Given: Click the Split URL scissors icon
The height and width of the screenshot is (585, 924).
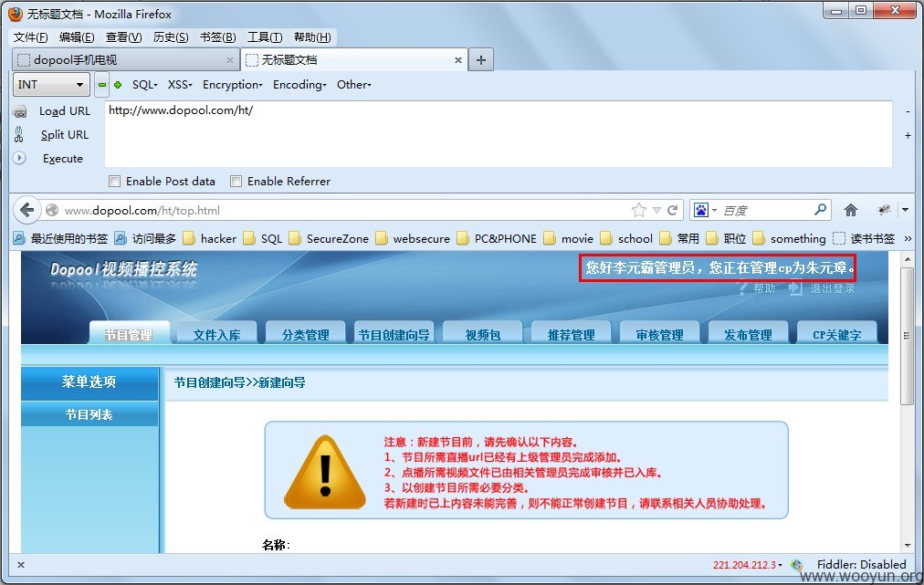Looking at the screenshot, I should (x=19, y=134).
